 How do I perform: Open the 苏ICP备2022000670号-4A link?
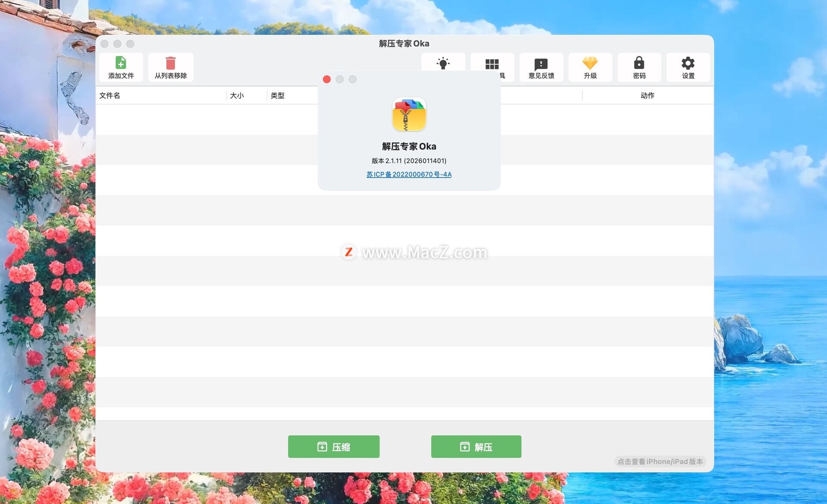pyautogui.click(x=409, y=174)
